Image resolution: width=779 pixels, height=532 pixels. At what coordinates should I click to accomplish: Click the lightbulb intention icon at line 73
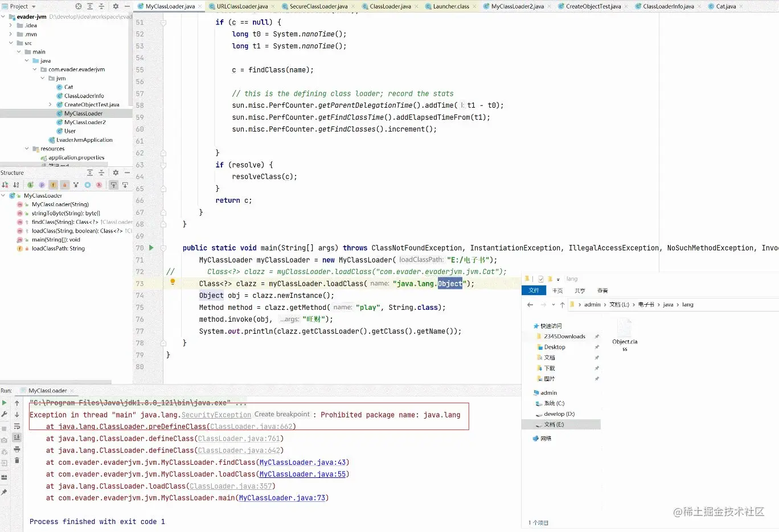173,282
